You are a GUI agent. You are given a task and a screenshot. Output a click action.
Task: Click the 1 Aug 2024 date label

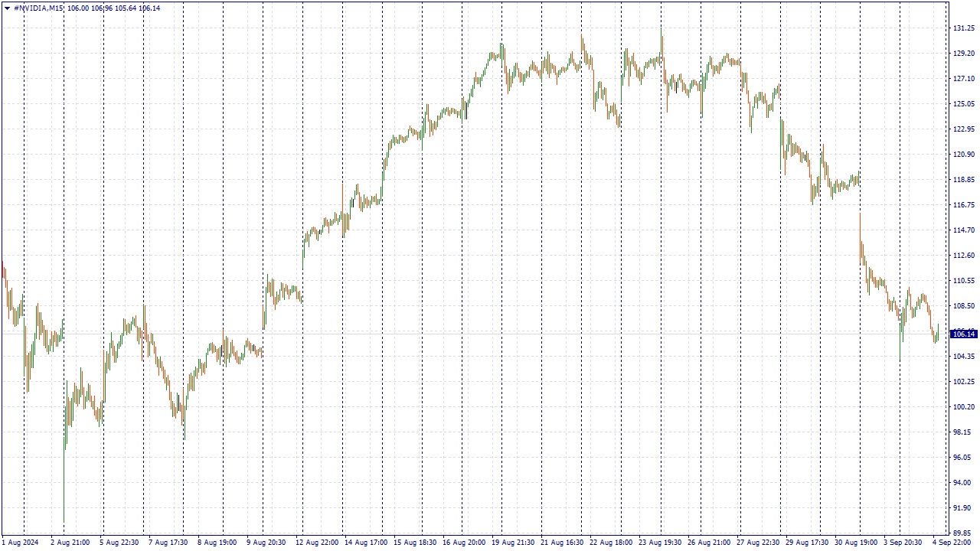click(x=20, y=543)
